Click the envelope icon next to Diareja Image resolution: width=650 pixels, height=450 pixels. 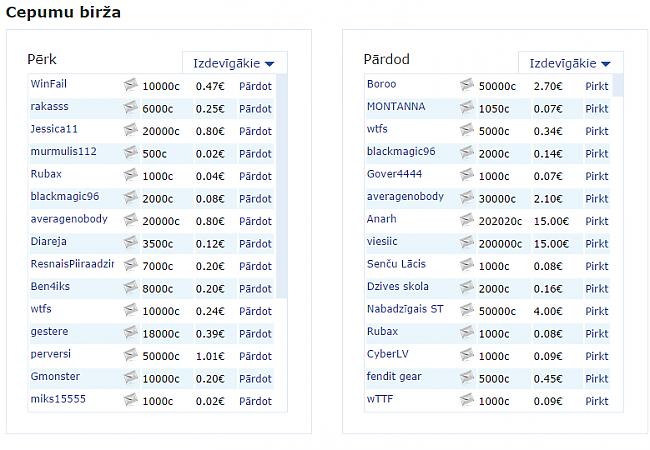point(130,243)
